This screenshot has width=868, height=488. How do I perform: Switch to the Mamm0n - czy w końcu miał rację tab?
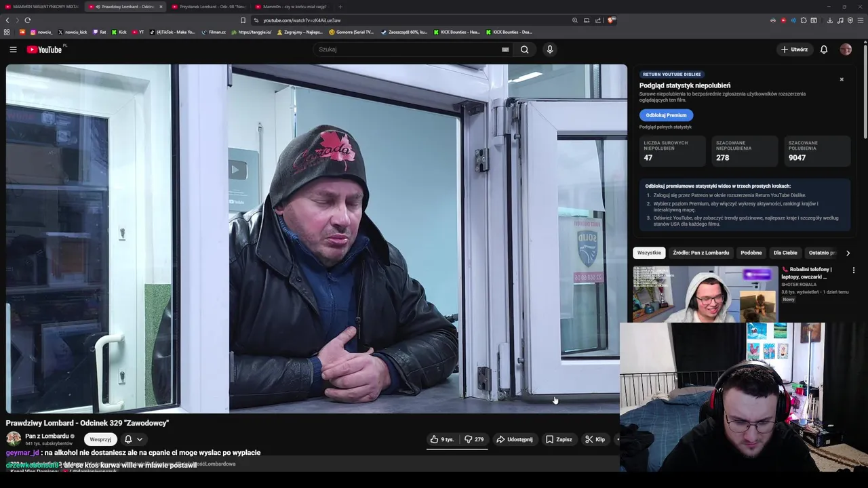coord(291,7)
